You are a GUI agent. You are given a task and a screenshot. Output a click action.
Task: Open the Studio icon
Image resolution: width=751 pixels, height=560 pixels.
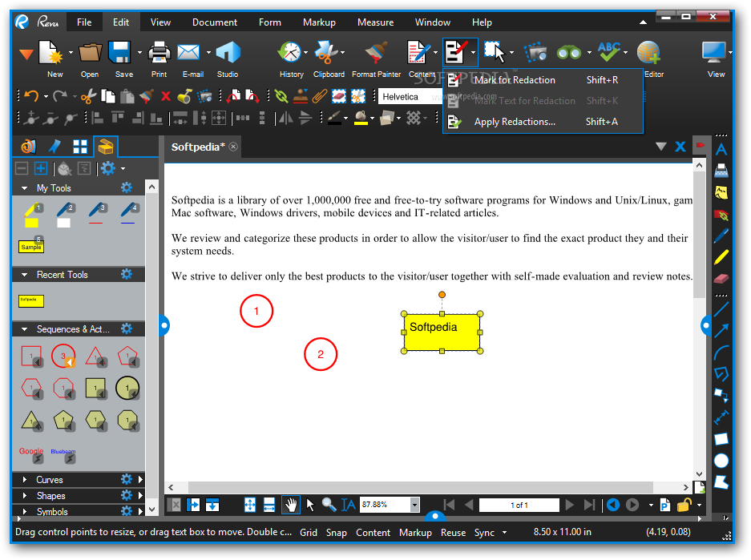click(x=228, y=53)
